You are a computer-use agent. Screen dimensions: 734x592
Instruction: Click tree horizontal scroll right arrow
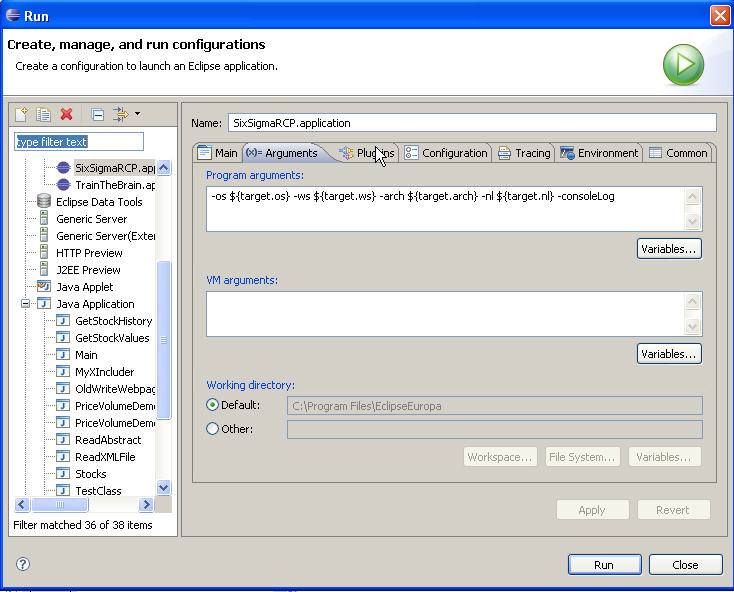tap(146, 504)
